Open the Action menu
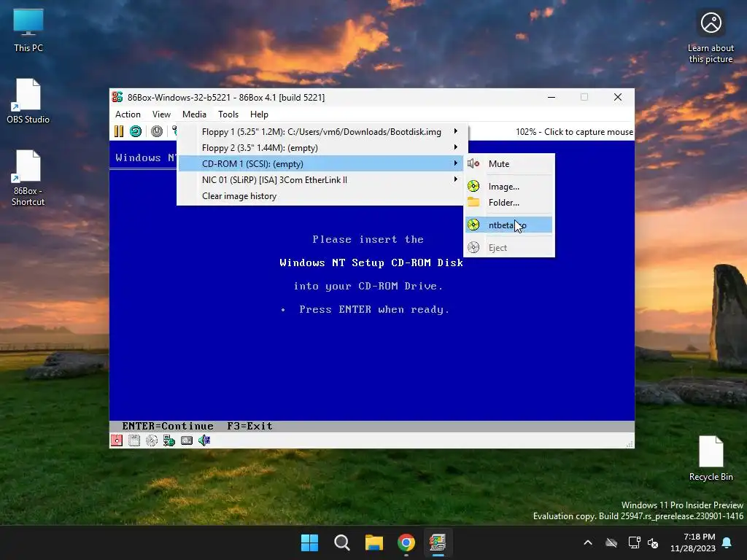The width and height of the screenshot is (747, 560). [128, 114]
